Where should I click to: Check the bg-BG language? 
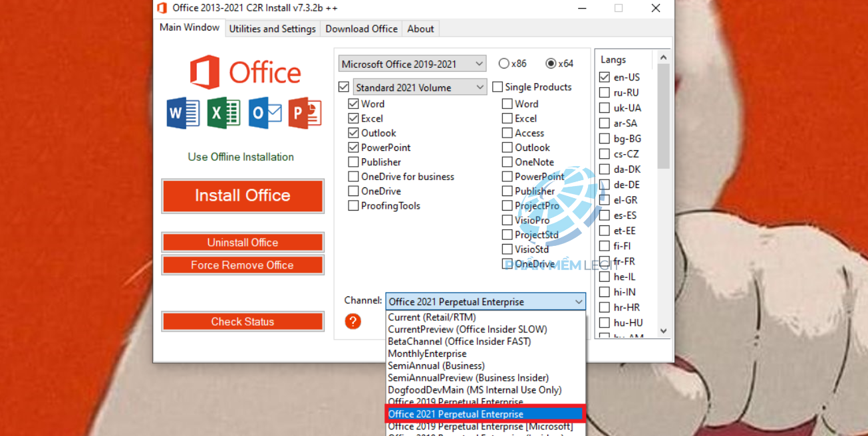(x=605, y=139)
